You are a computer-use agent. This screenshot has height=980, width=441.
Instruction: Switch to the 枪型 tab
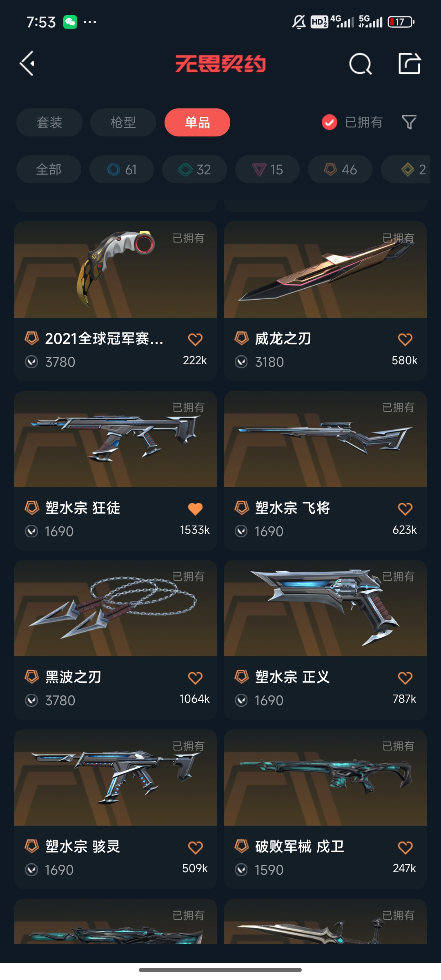(x=123, y=122)
